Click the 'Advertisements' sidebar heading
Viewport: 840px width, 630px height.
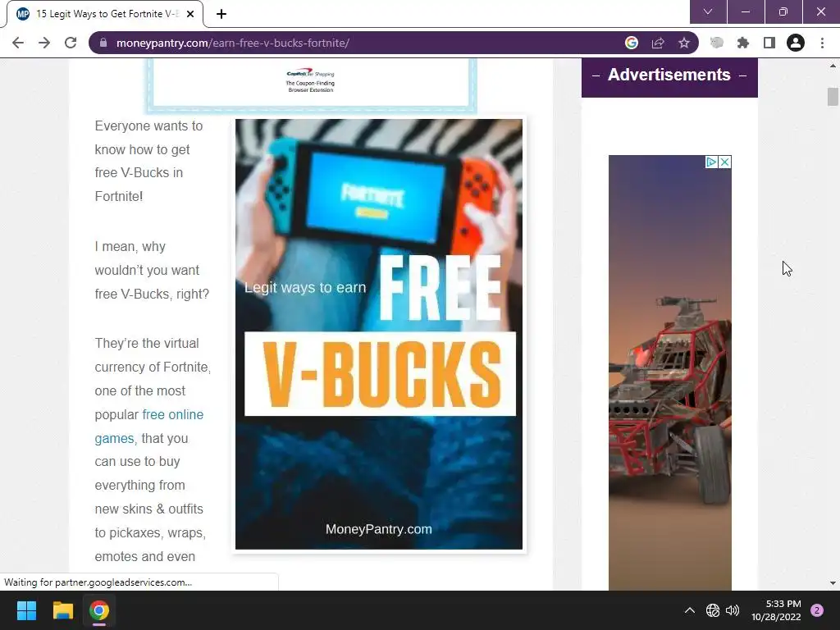coord(669,75)
